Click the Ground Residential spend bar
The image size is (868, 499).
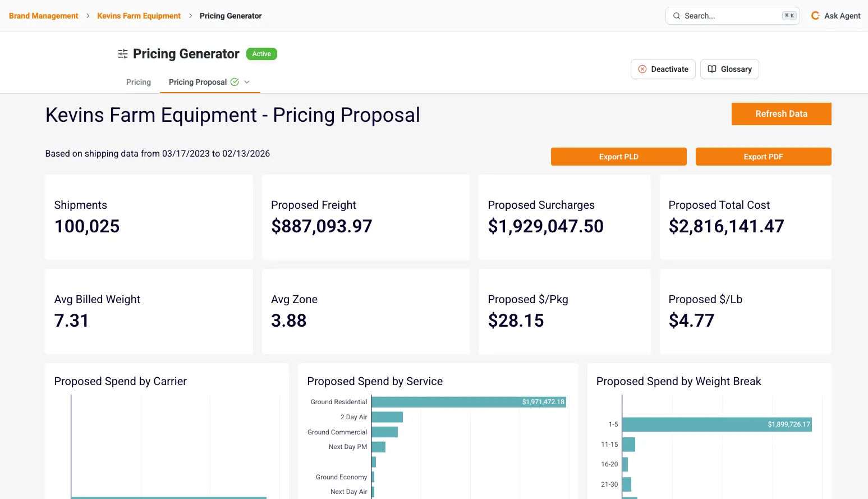(468, 402)
